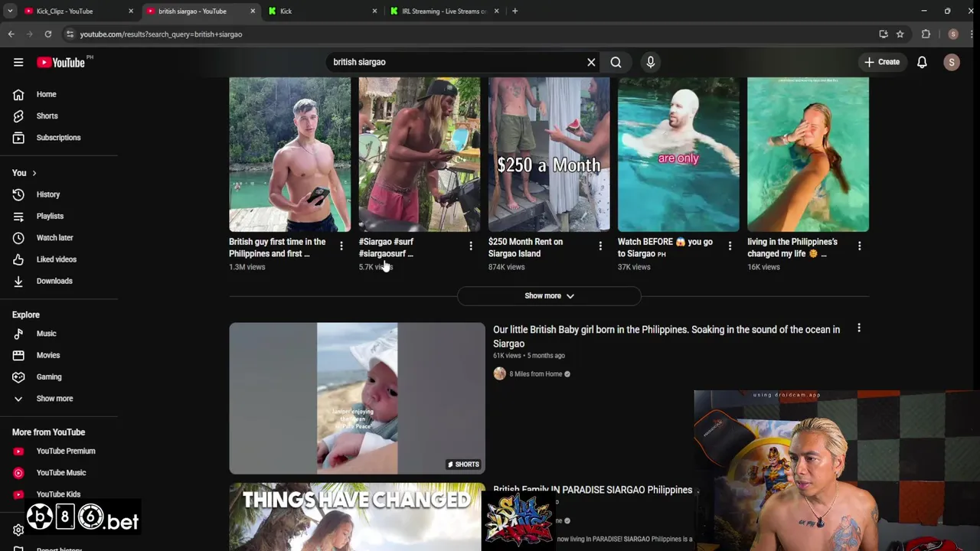Clear the search box with the X icon
The width and height of the screenshot is (980, 551).
591,62
